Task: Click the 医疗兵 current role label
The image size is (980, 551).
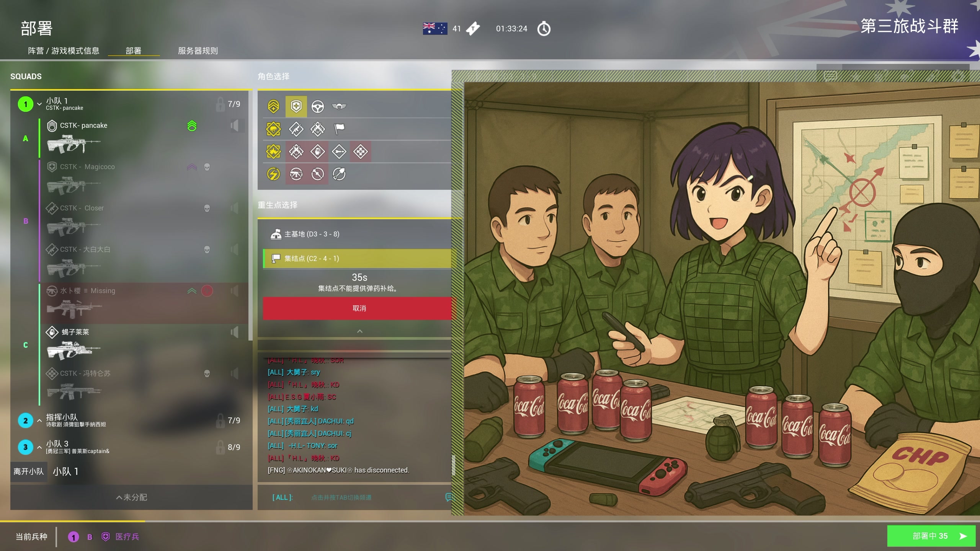Action: [x=127, y=536]
